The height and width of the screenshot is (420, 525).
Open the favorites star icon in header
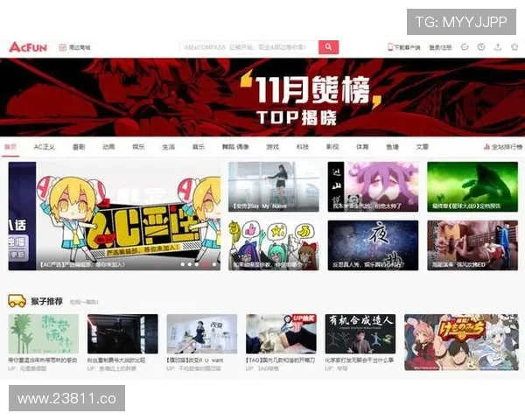click(x=514, y=47)
